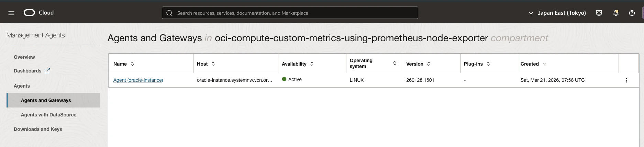This screenshot has height=147, width=644.
Task: Open the hamburger navigation menu
Action: coord(11,13)
